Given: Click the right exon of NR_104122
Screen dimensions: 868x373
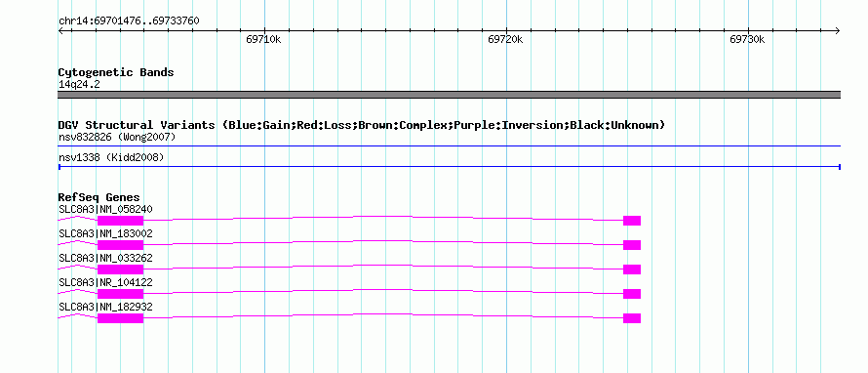Looking at the screenshot, I should tap(632, 294).
